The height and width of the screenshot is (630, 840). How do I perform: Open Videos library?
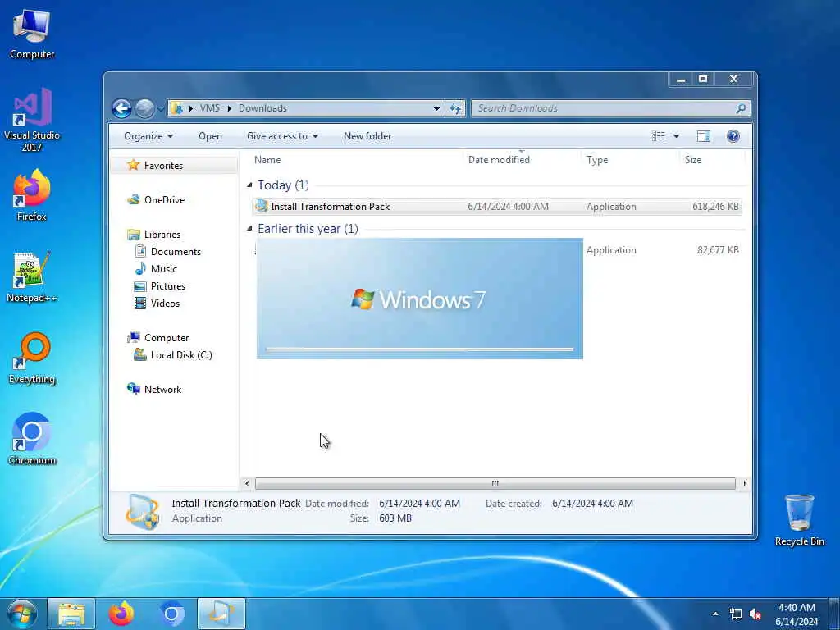[x=157, y=304]
